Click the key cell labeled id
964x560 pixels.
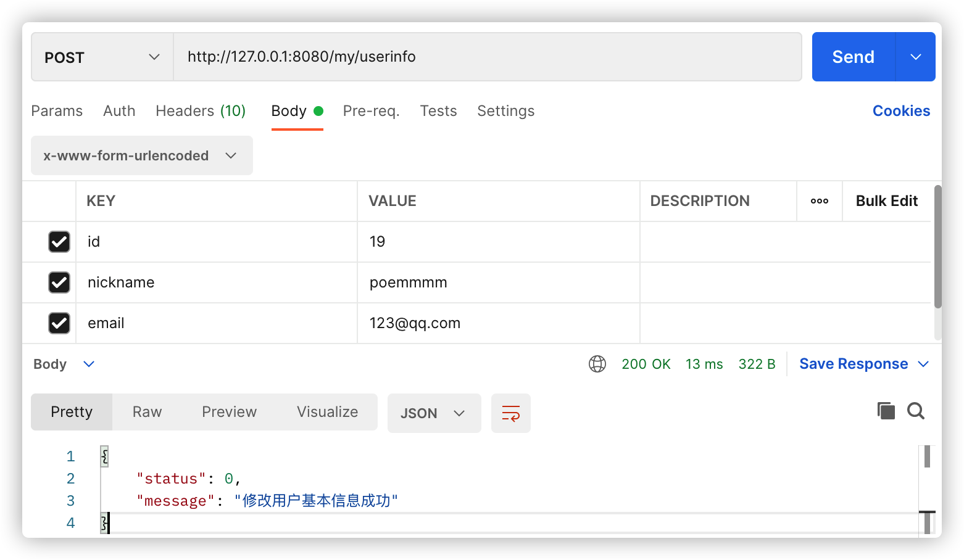217,242
